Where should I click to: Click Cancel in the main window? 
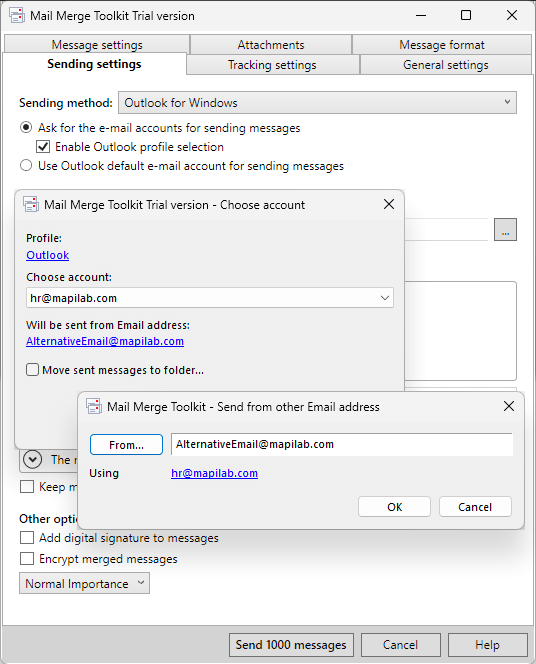point(401,645)
